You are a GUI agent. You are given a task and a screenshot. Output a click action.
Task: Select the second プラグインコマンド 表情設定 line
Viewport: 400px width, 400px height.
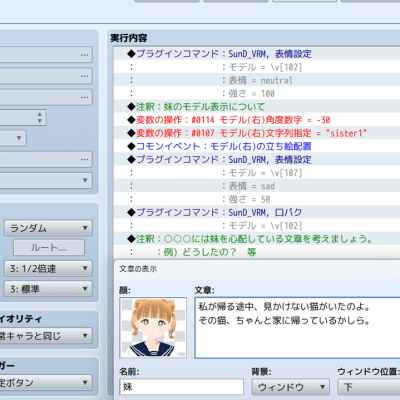257,160
